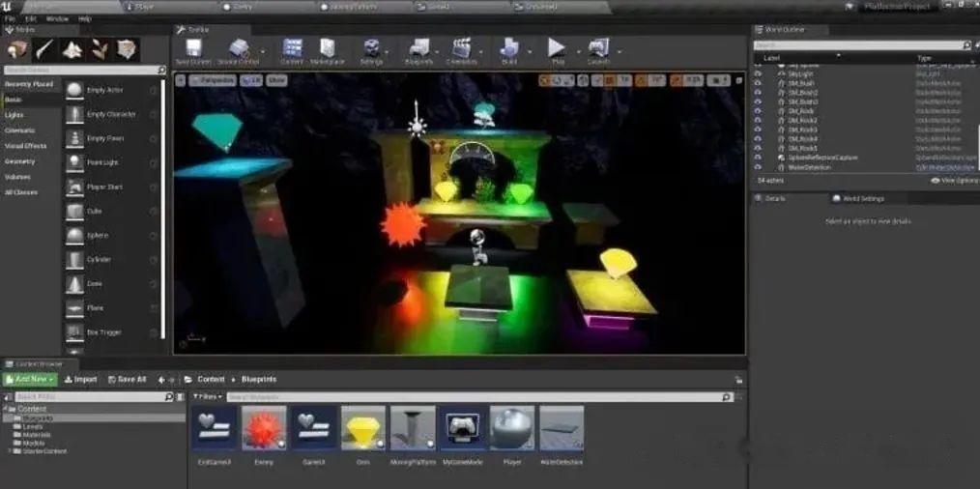Toggle visibility eye for WaterDetection
Screen dimensions: 980x489
tap(758, 167)
